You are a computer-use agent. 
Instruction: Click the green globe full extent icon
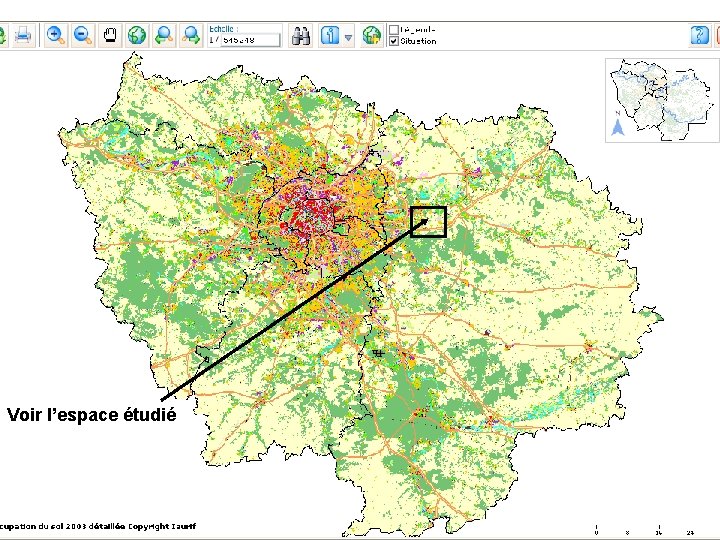(137, 35)
